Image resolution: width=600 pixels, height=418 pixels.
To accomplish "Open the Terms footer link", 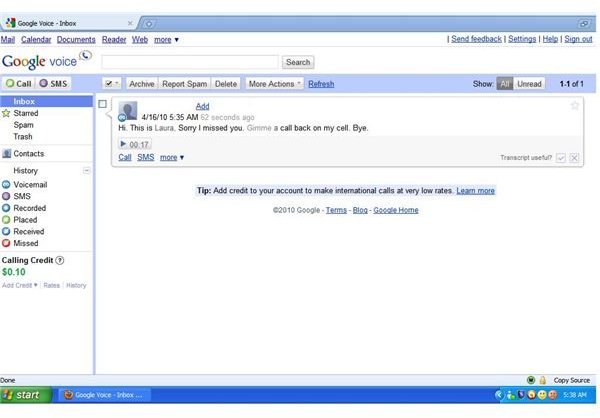I will tap(336, 210).
